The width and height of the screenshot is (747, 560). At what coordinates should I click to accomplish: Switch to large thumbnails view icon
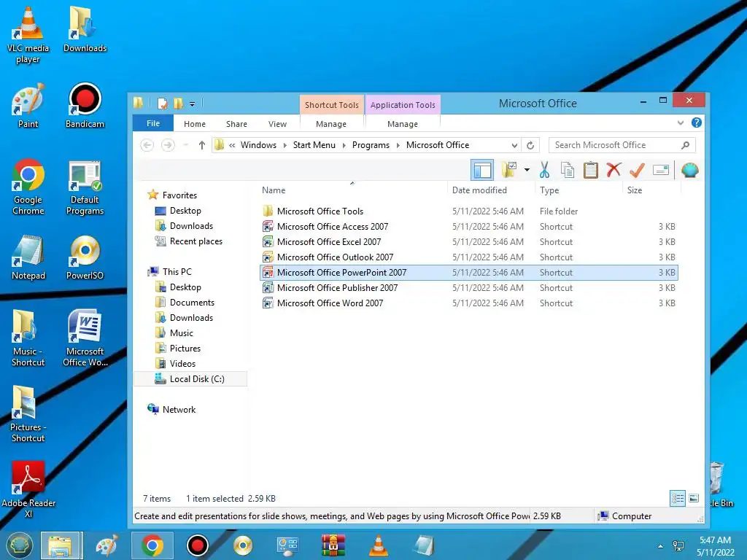click(694, 499)
